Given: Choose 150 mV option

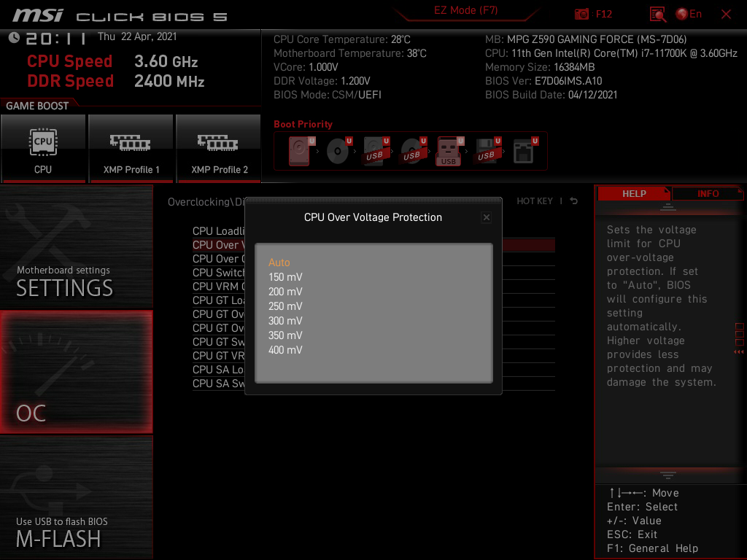Looking at the screenshot, I should pyautogui.click(x=285, y=277).
